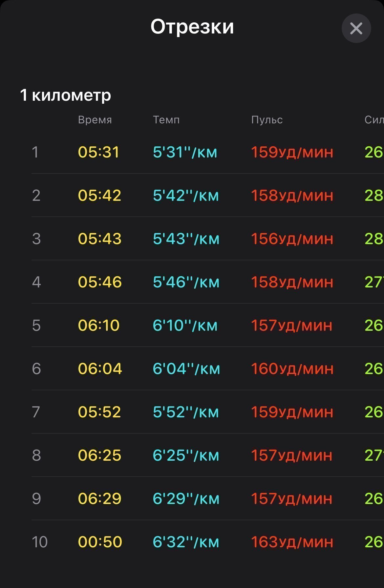This screenshot has width=384, height=588.
Task: Tap split 7 time 05:52
Action: click(99, 412)
